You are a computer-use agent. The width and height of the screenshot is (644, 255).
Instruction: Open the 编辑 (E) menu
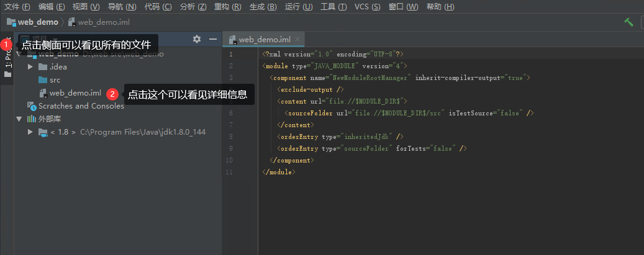tap(52, 7)
